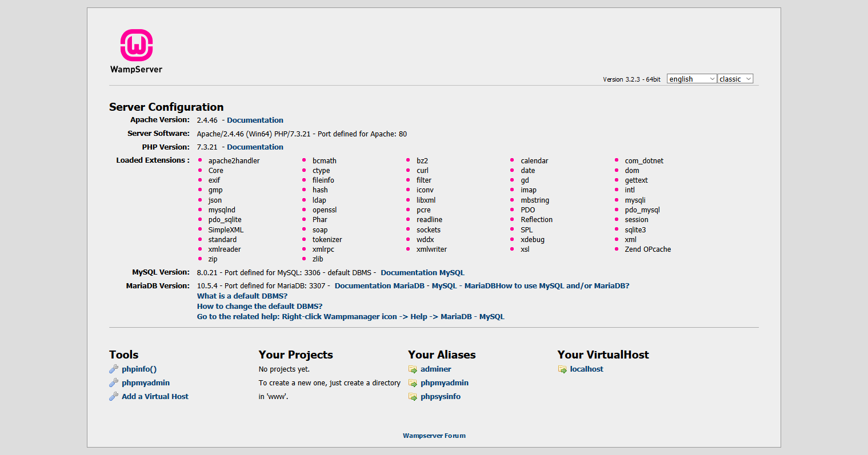Click the curl extension entry
This screenshot has height=455, width=868.
point(422,171)
